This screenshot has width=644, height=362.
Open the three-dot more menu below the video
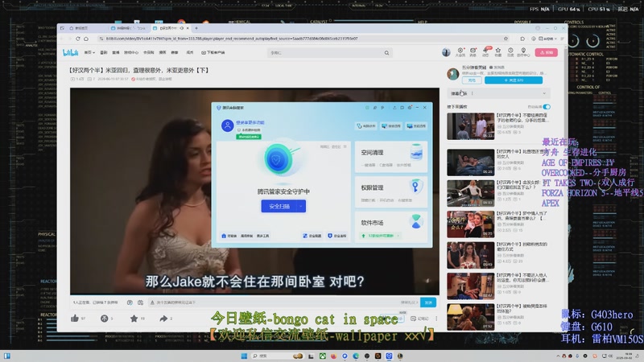coord(436,319)
